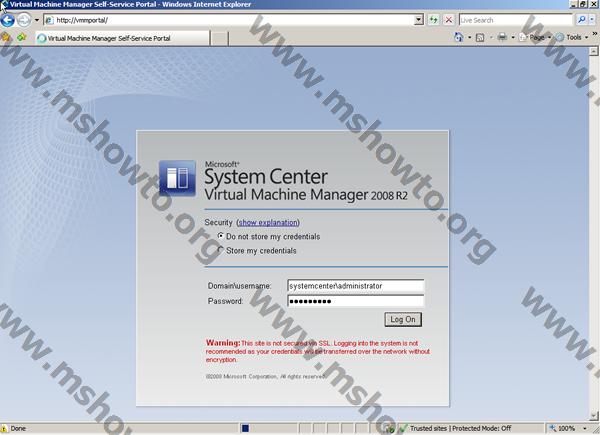Click the red SSL Warning message text
The height and width of the screenshot is (435, 600).
coord(318,351)
